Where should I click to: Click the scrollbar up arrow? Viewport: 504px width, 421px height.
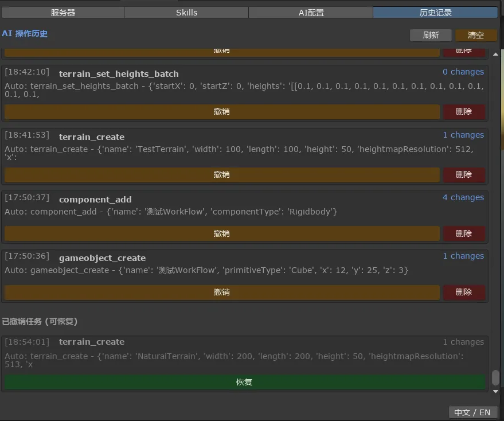coord(496,54)
